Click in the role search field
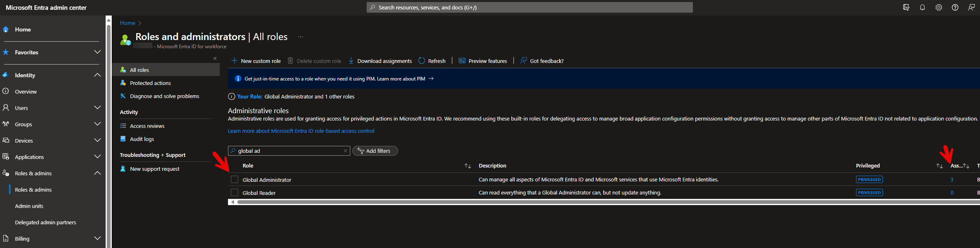The height and width of the screenshot is (248, 980). [289, 151]
